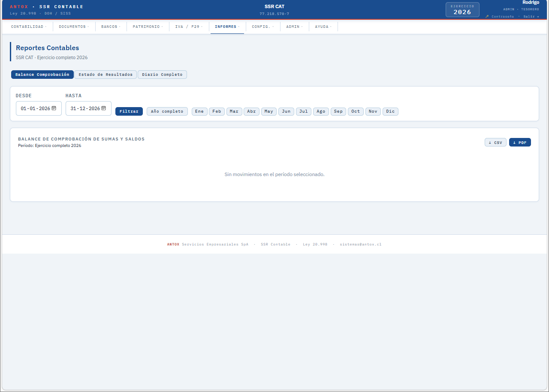This screenshot has height=392, width=549.
Task: Switch to Diario Completo tab
Action: coord(162,75)
